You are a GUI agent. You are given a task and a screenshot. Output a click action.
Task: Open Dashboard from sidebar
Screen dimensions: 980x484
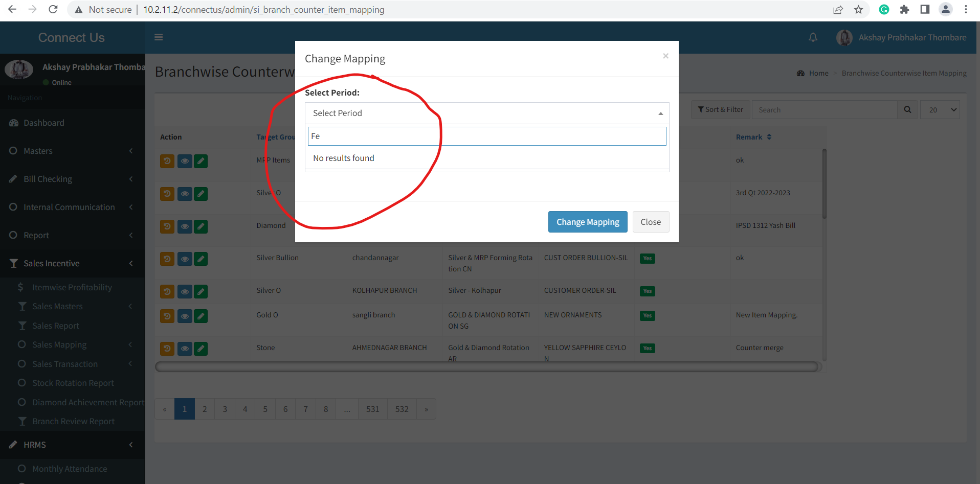click(x=72, y=123)
